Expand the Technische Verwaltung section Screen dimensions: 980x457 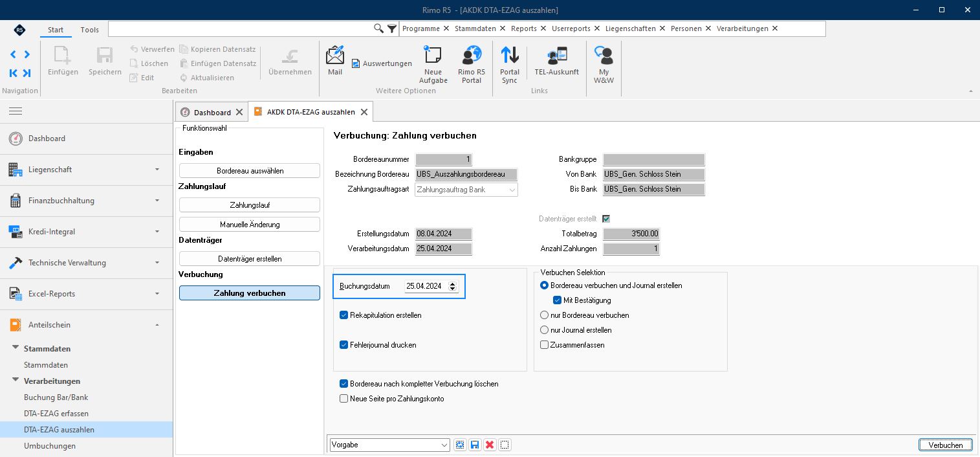click(87, 263)
